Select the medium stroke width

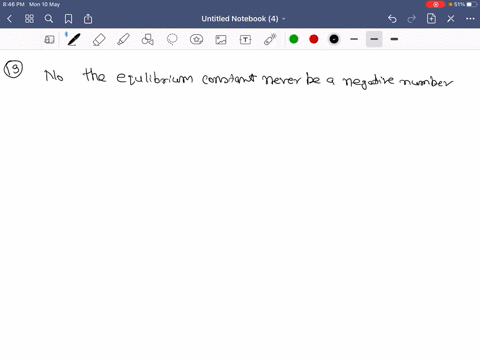tap(374, 39)
